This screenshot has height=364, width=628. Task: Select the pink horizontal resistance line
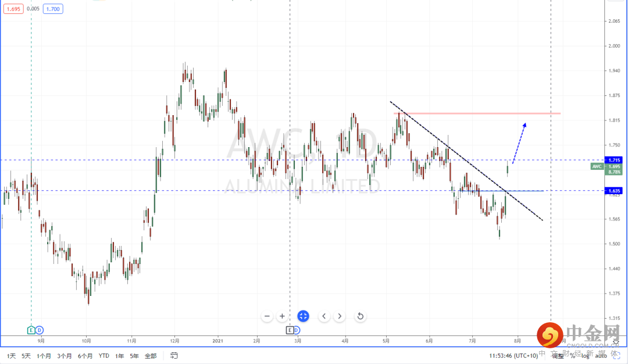(477, 113)
